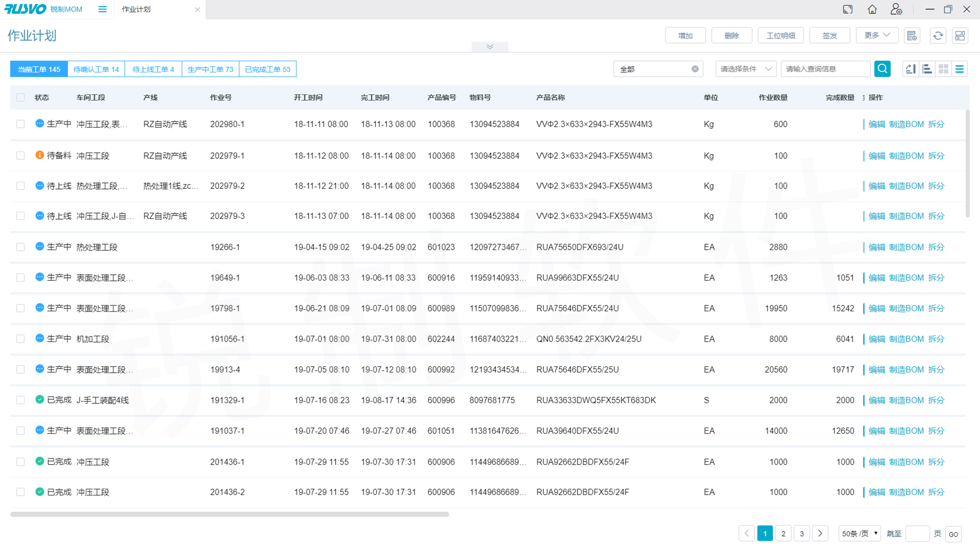Check the row for job 19798-1
Image resolution: width=980 pixels, height=549 pixels.
(x=21, y=308)
